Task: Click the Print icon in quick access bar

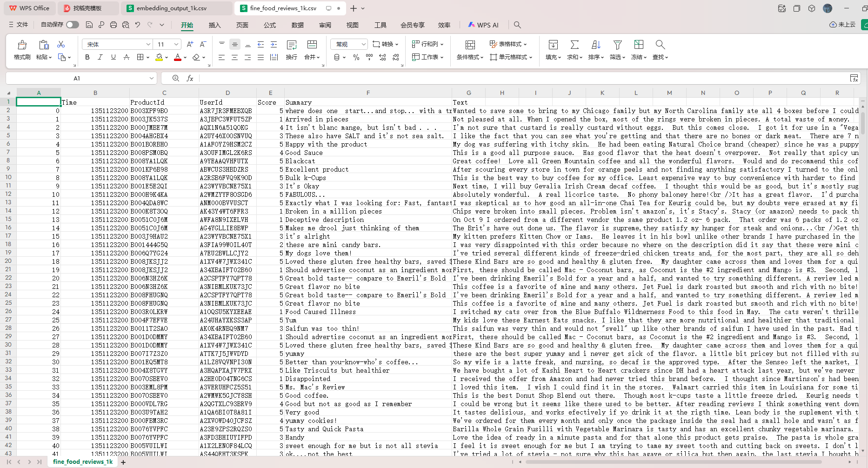Action: pyautogui.click(x=114, y=25)
